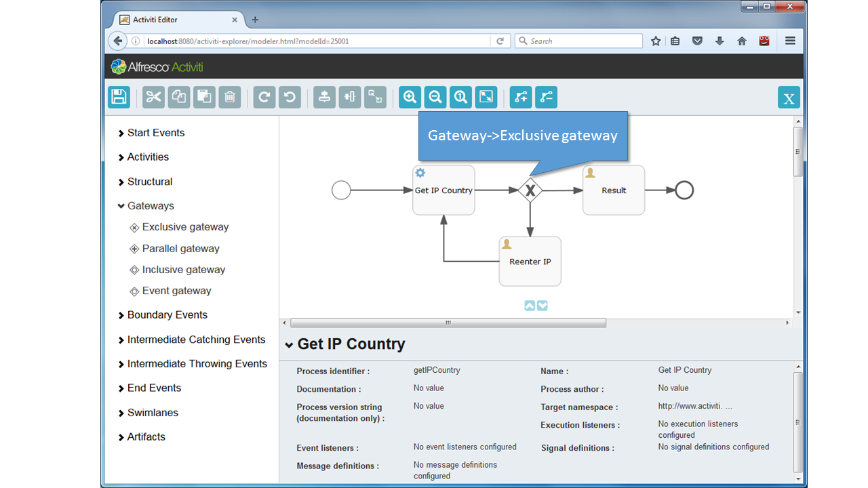Make shapes the same size
Viewport: 868px width, 488px height.
[375, 97]
